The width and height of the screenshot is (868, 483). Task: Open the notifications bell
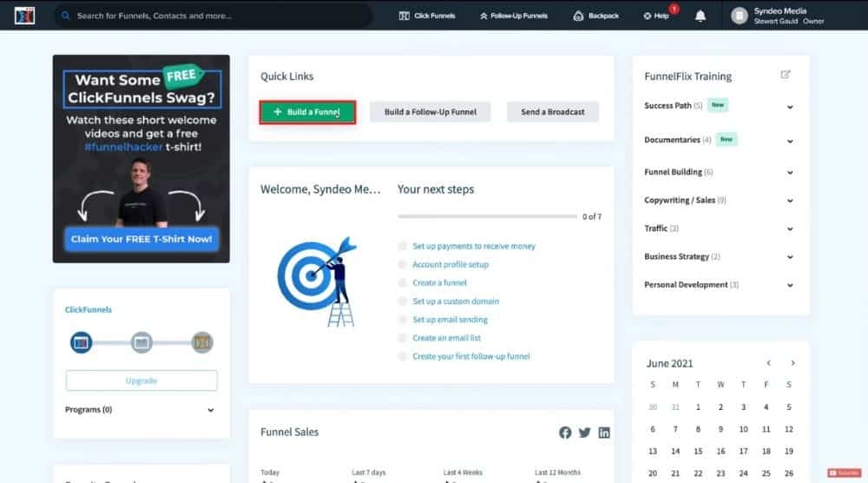point(700,16)
